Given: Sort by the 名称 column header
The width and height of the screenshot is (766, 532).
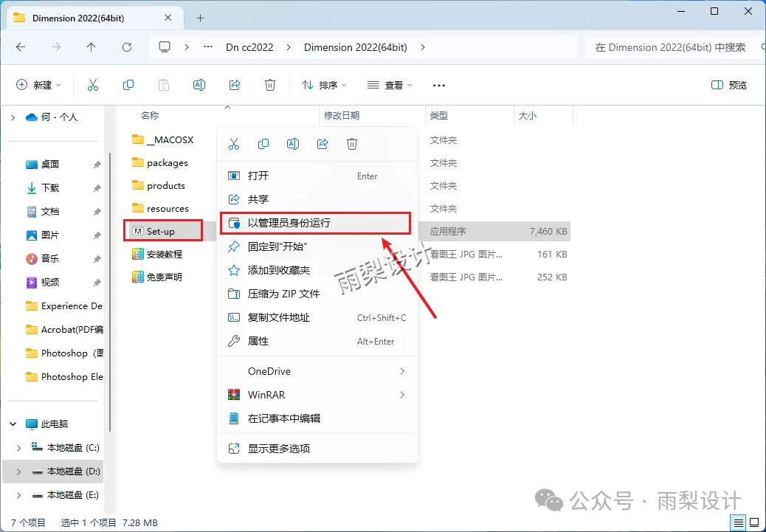Looking at the screenshot, I should pyautogui.click(x=150, y=115).
